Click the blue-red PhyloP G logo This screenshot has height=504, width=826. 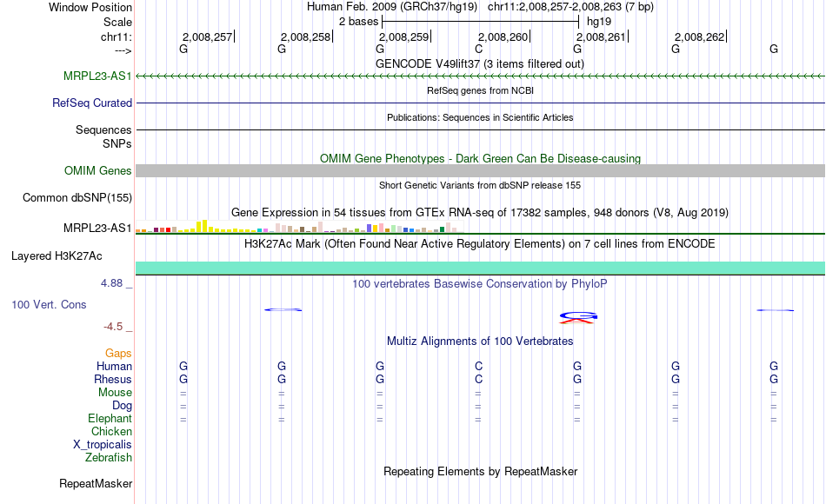pyautogui.click(x=578, y=317)
